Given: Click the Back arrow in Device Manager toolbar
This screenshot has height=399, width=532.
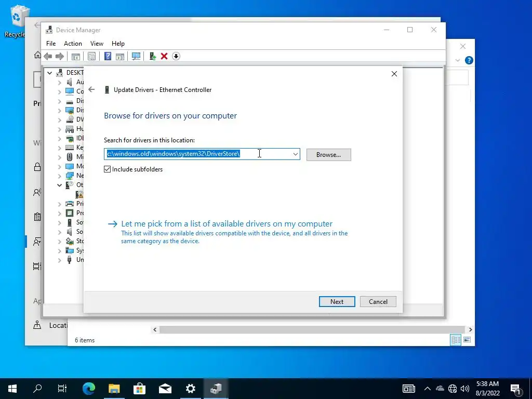Looking at the screenshot, I should [x=48, y=56].
